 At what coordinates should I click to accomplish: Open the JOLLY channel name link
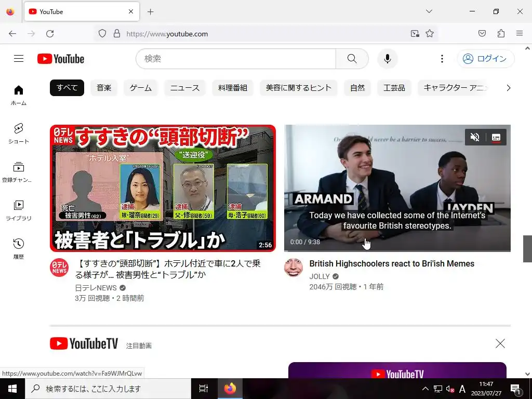pos(320,276)
